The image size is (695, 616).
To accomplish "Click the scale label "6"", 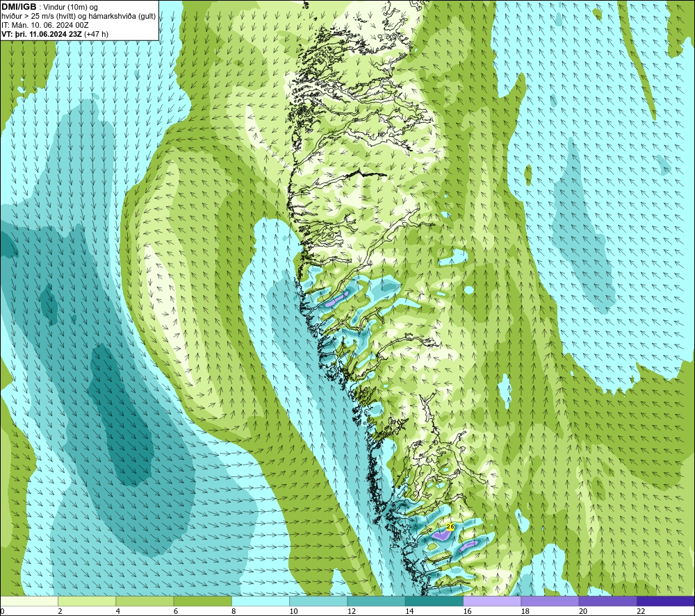I will (176, 611).
